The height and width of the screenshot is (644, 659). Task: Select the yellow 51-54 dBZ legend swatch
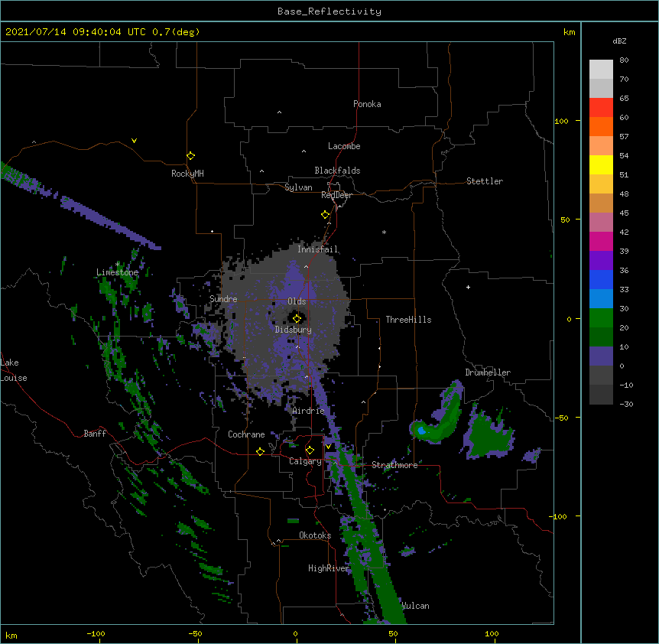tap(601, 164)
